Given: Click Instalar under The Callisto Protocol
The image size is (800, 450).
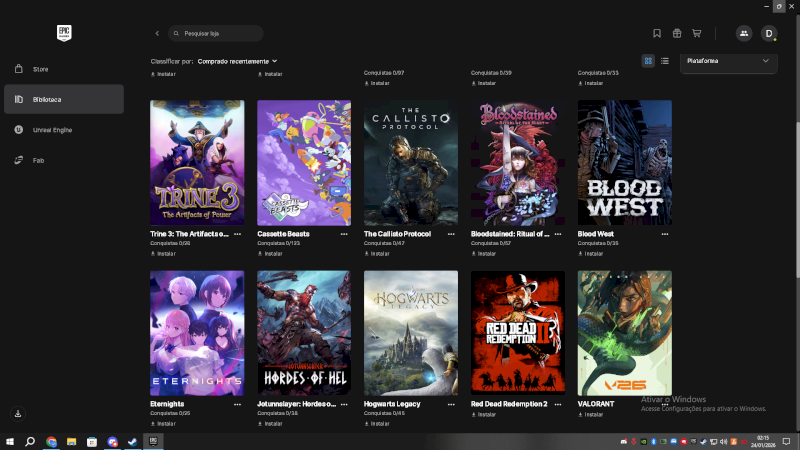Looking at the screenshot, I should coord(377,254).
